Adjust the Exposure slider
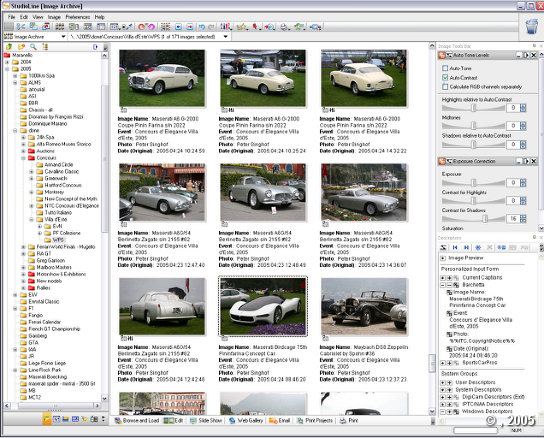Viewport: 544px width, 438px height. [473, 183]
